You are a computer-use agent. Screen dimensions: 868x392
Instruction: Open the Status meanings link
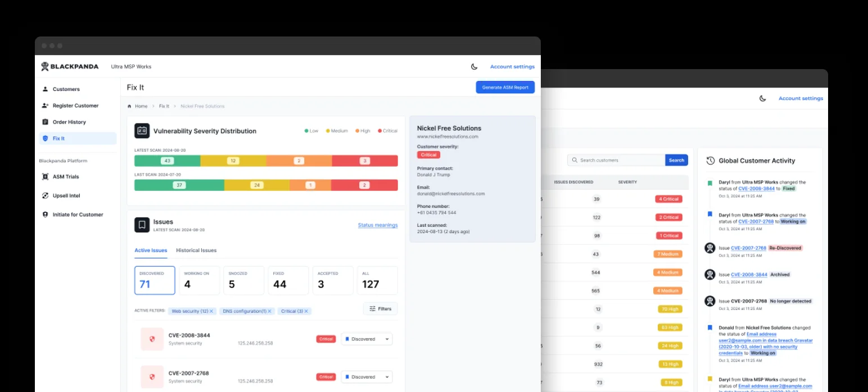click(378, 225)
